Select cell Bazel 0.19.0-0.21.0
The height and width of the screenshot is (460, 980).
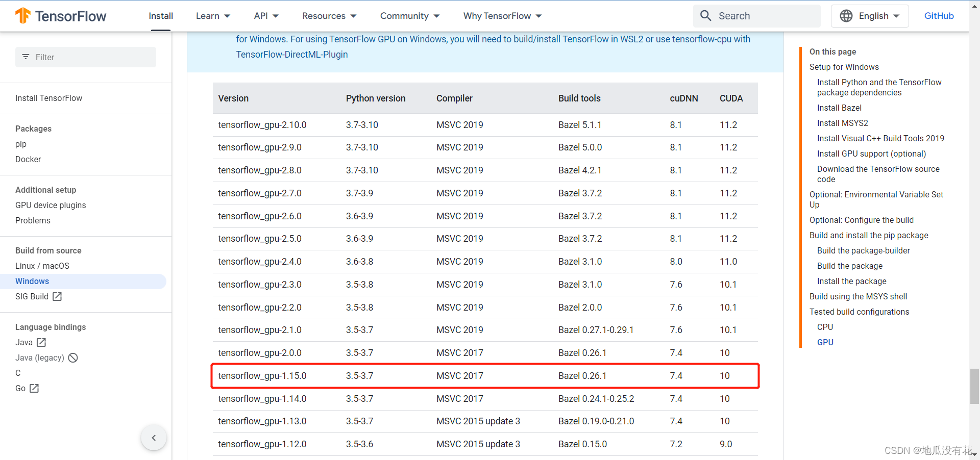point(596,421)
